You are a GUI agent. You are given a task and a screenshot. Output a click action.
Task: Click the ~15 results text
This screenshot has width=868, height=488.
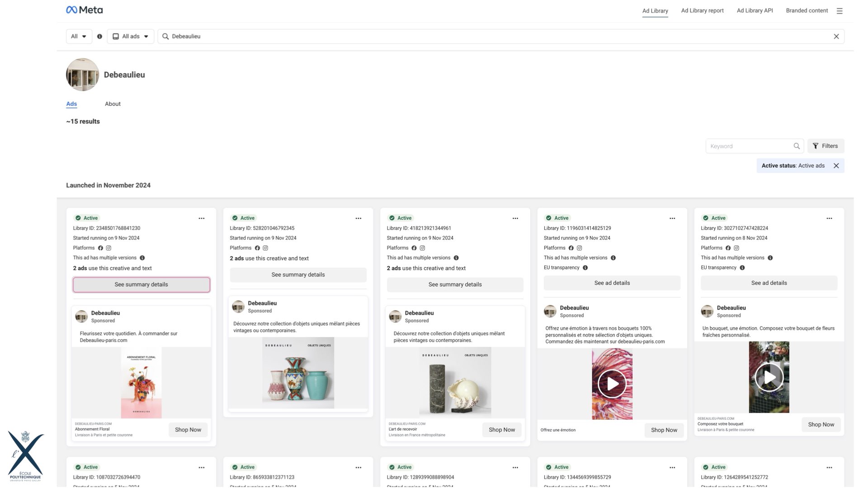pyautogui.click(x=83, y=122)
